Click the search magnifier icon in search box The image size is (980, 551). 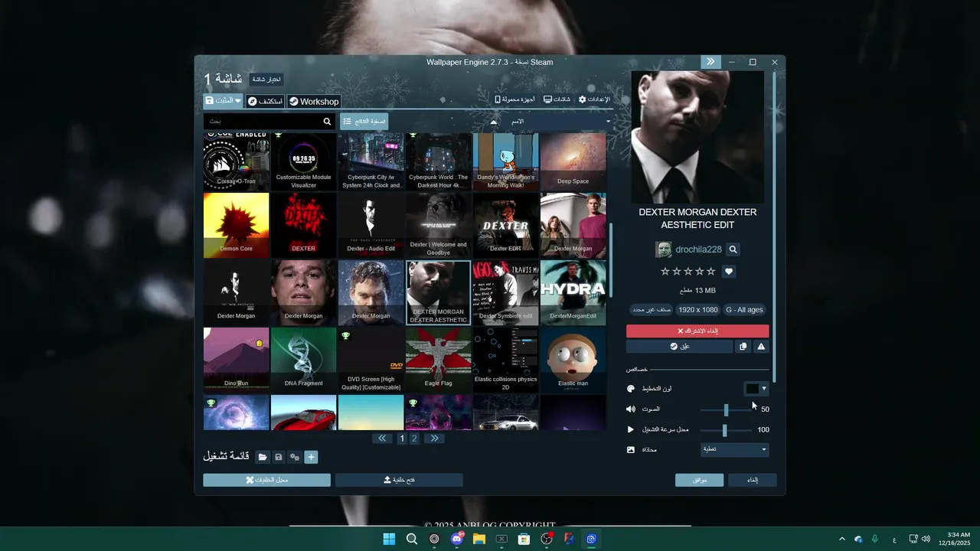(328, 122)
